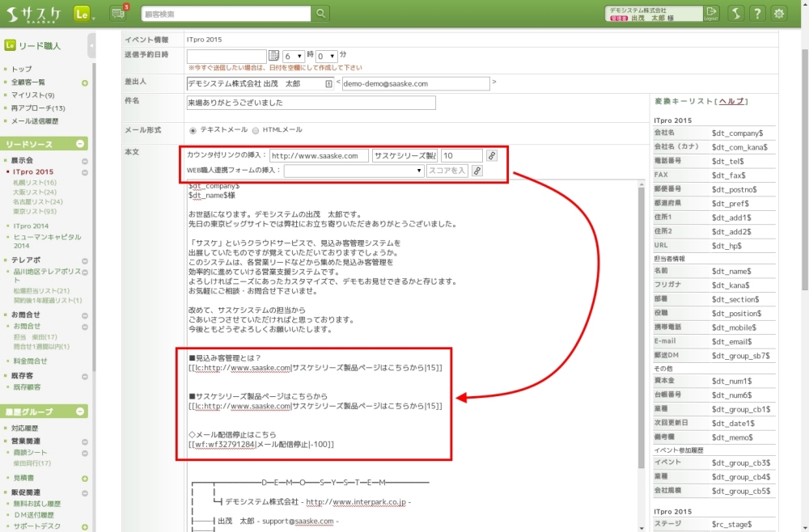The image size is (809, 532).
Task: Open the minute dropdown for send time
Action: click(x=326, y=56)
